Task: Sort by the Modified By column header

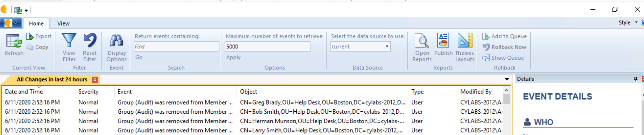Action: point(480,92)
